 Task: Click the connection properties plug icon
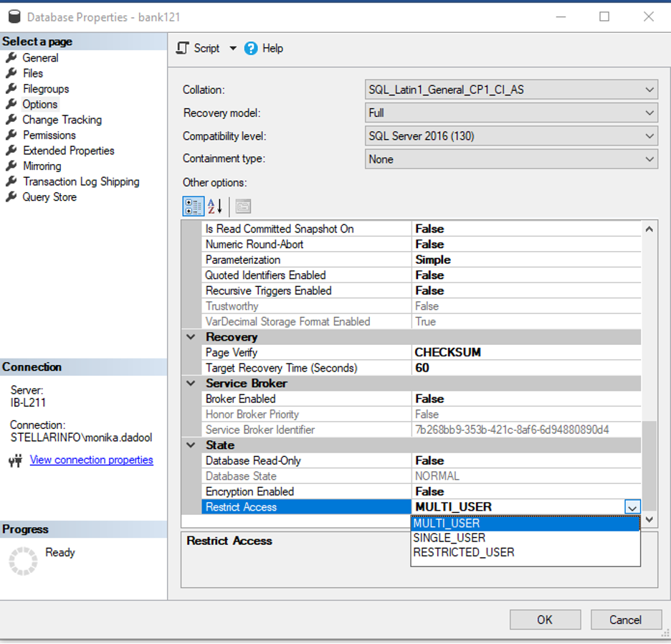click(x=15, y=460)
